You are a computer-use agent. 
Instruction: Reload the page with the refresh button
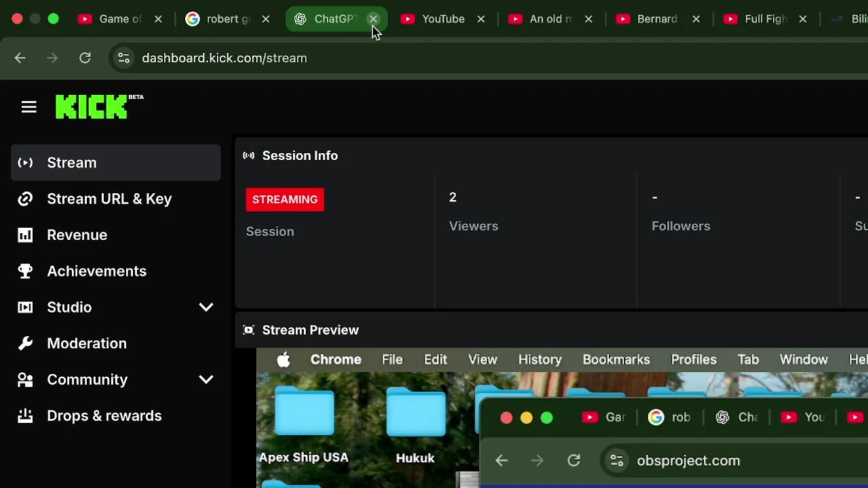(85, 58)
